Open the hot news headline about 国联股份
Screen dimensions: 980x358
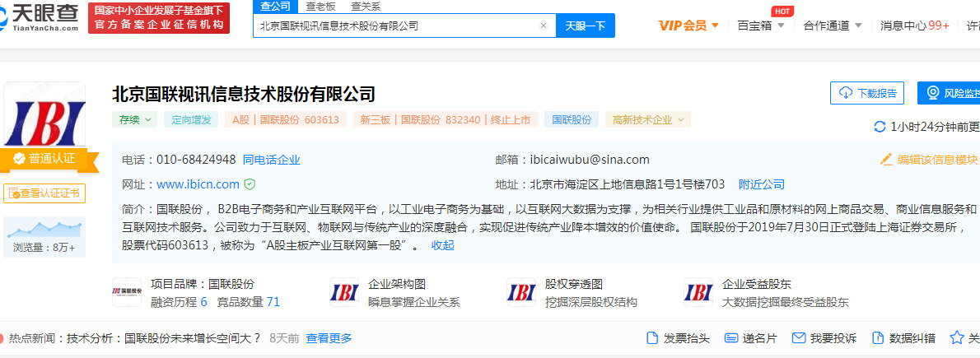click(x=164, y=338)
